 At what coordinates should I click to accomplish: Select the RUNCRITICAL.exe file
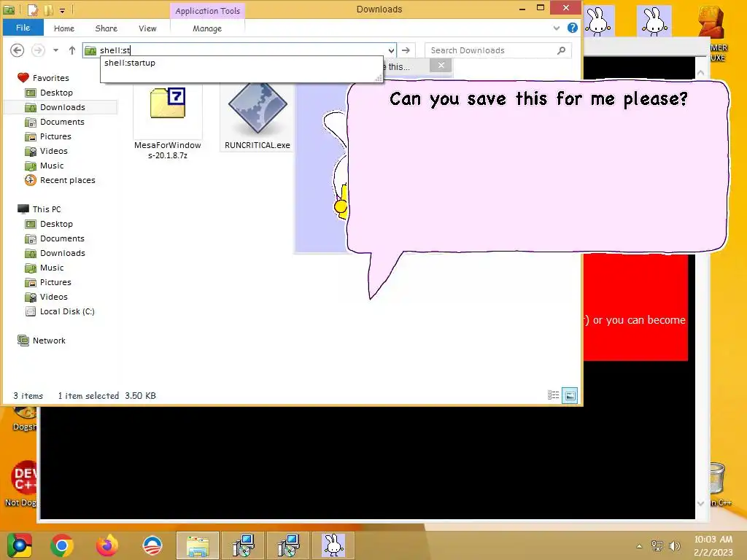click(258, 117)
